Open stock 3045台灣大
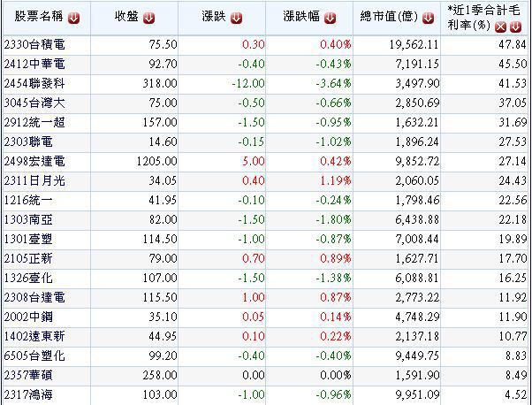Viewport: 532px width, 405px height. coord(34,103)
